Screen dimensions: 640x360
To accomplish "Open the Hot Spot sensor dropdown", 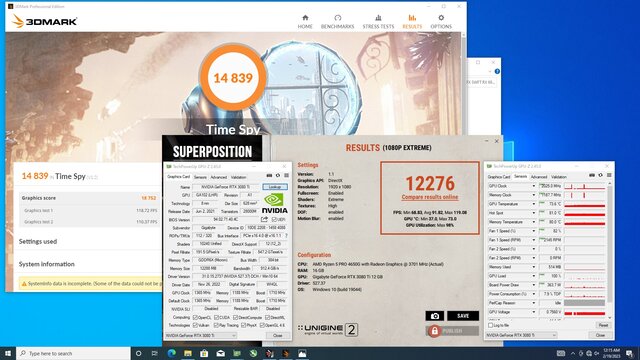I will (533, 213).
